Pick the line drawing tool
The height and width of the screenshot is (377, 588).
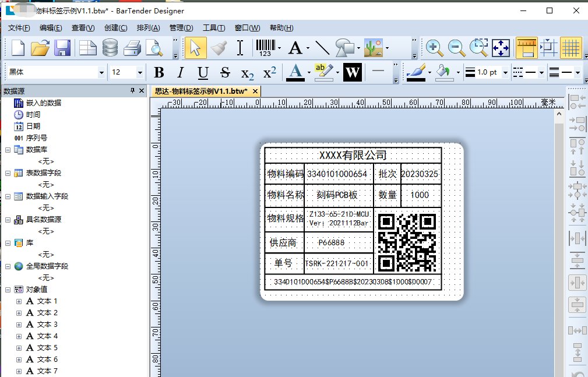(322, 48)
